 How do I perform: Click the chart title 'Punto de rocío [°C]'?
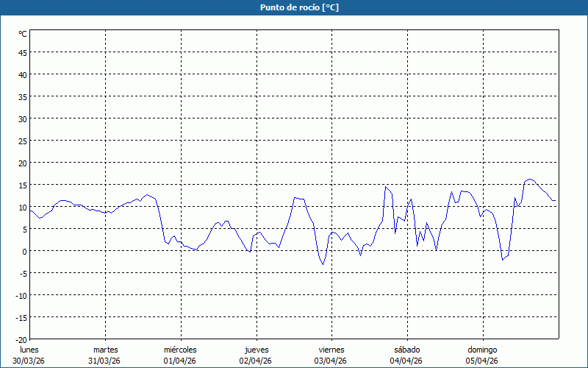(x=294, y=7)
